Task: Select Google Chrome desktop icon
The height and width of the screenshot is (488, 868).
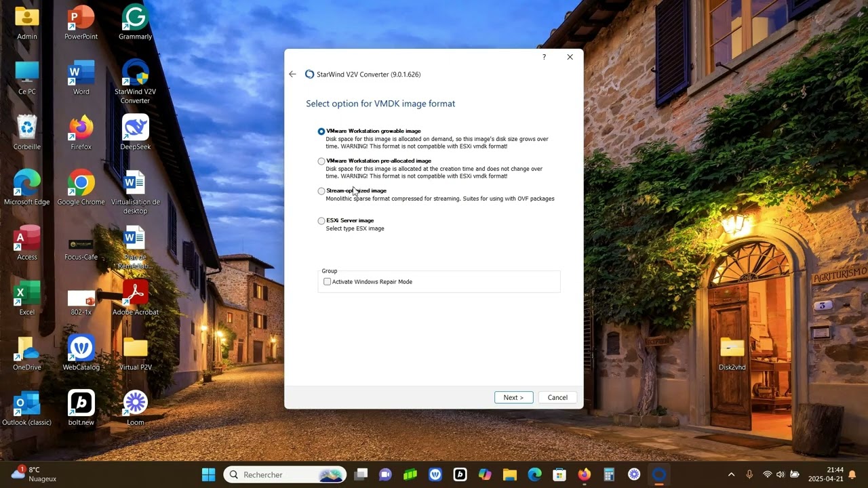Action: (x=81, y=188)
